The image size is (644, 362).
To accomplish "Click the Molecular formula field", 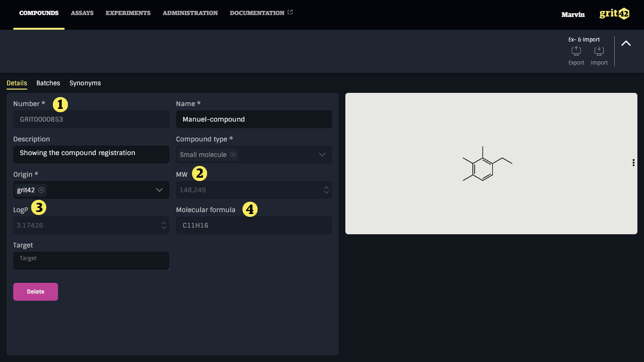I will click(x=254, y=225).
